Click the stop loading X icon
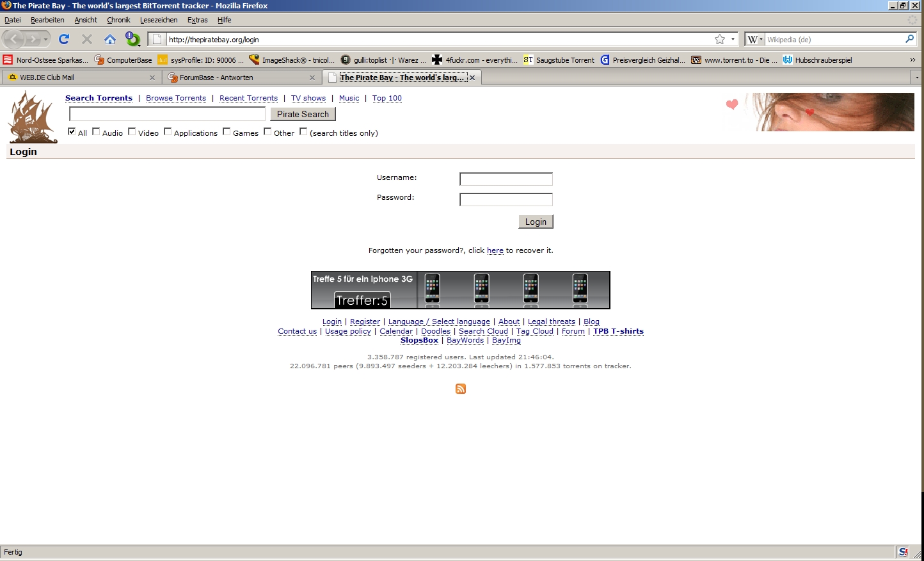This screenshot has height=561, width=924. click(87, 39)
